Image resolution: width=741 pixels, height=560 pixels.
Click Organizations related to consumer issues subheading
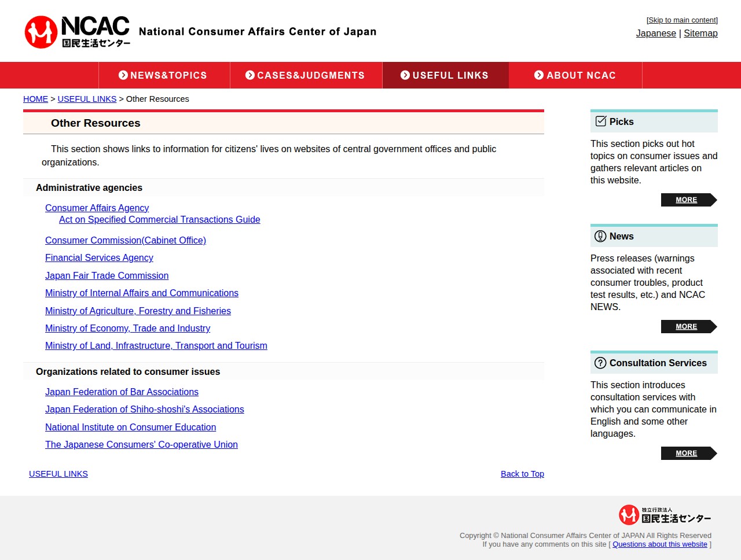click(x=128, y=371)
